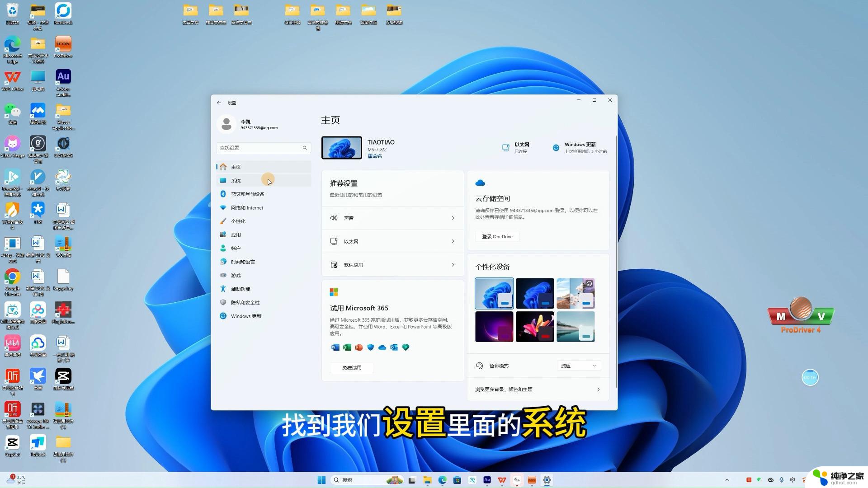Select the Adobe Audition desktop icon
Viewport: 868px width, 488px height.
(x=63, y=83)
